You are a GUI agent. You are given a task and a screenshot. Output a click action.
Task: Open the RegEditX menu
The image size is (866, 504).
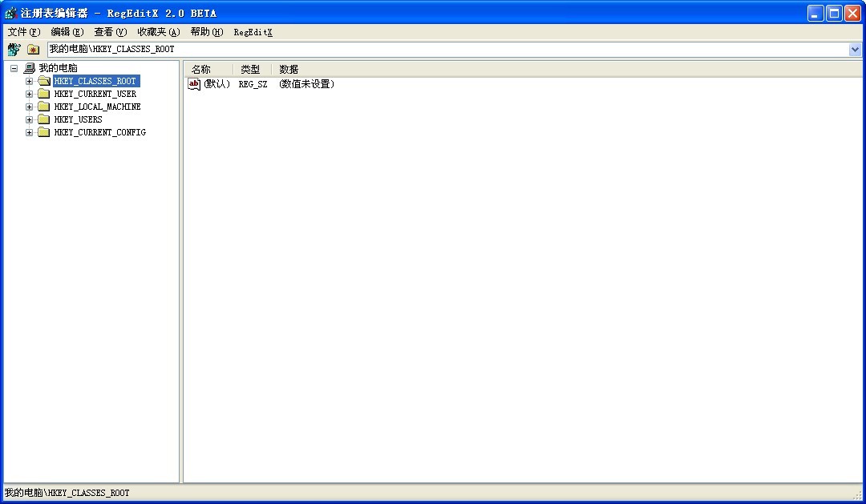(x=253, y=32)
